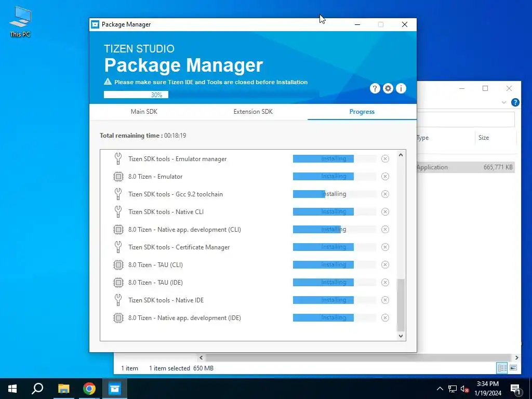
Task: Click Native app. development (CLI) progress bar
Action: 335,229
